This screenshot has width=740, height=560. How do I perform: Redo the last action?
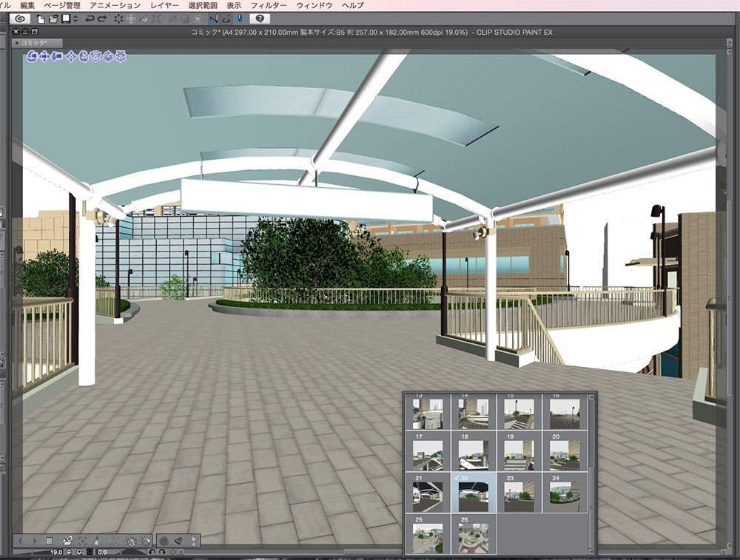coord(102,19)
